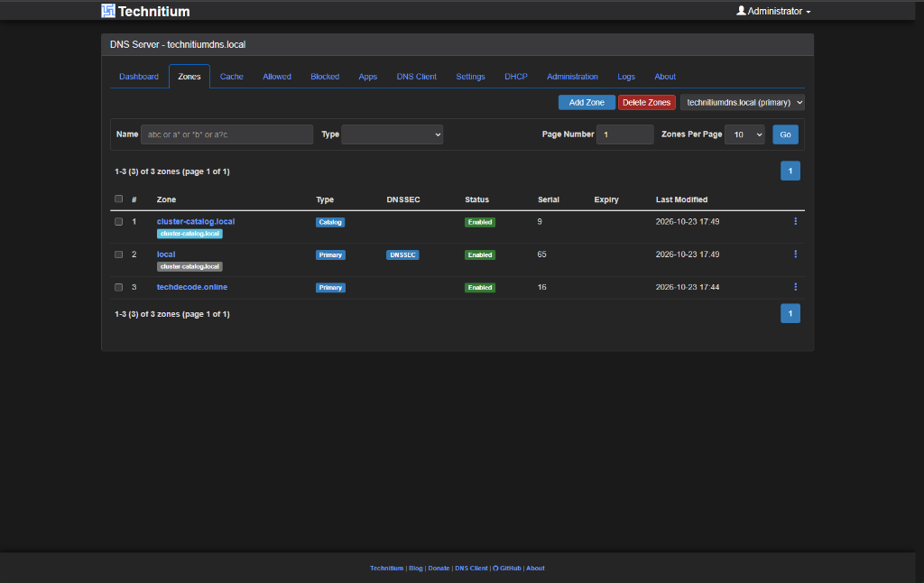The width and height of the screenshot is (924, 583).
Task: Click the Technitium logo icon
Action: [108, 11]
